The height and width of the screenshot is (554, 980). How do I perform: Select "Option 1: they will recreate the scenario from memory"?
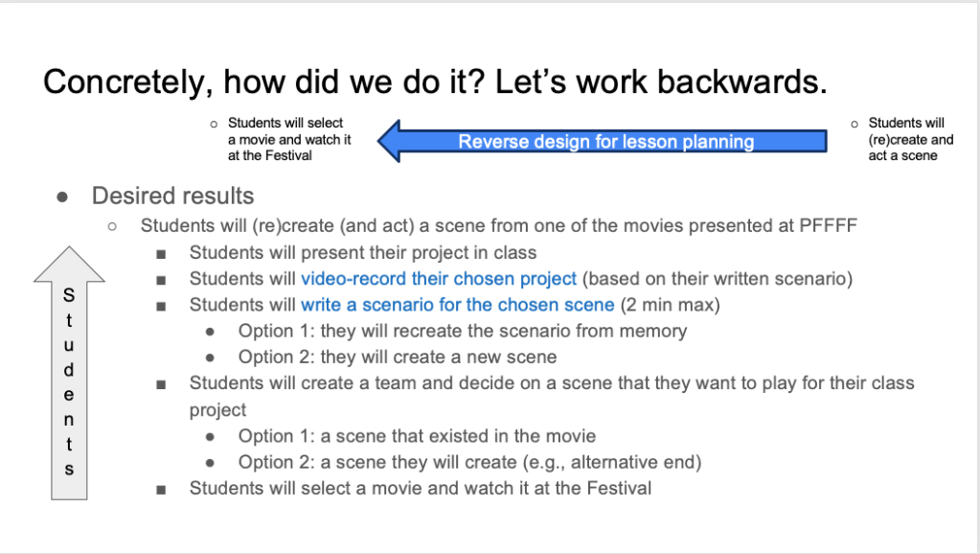(x=462, y=331)
